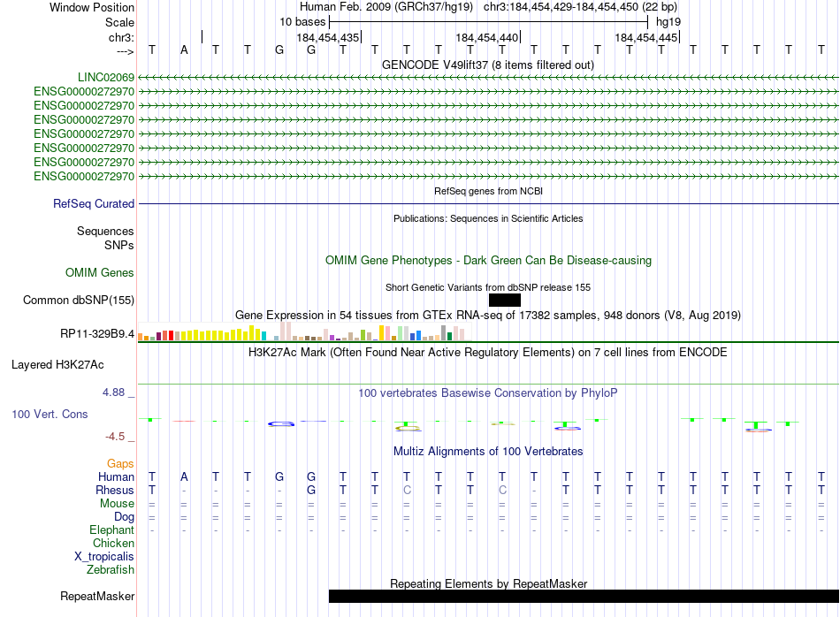This screenshot has height=617, width=840.
Task: Click the PhyloP conservation graph
Action: point(488,423)
